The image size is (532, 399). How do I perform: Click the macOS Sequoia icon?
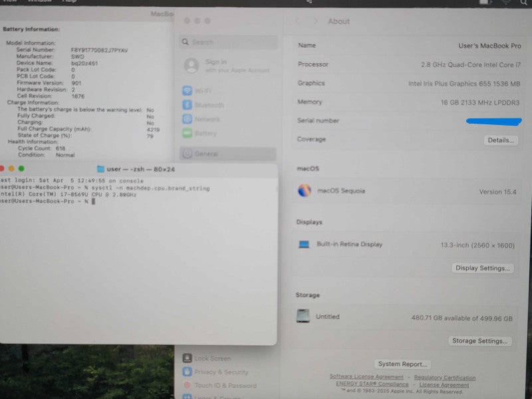pos(305,191)
